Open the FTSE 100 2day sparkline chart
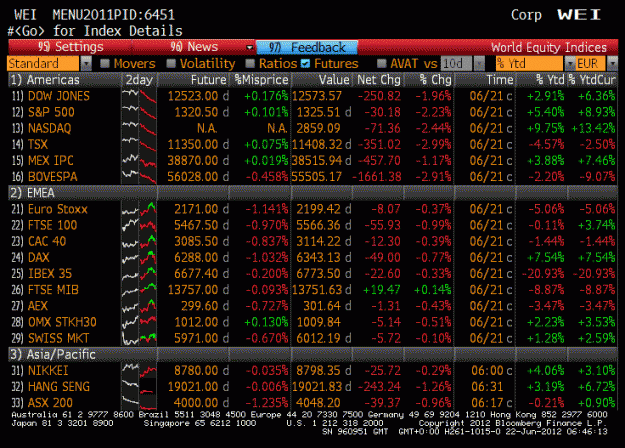 (x=139, y=225)
